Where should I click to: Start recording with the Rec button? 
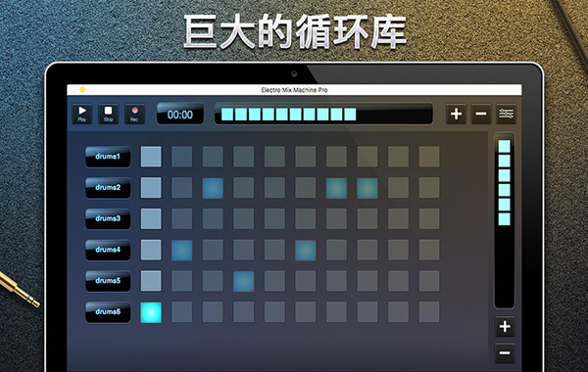(x=134, y=114)
